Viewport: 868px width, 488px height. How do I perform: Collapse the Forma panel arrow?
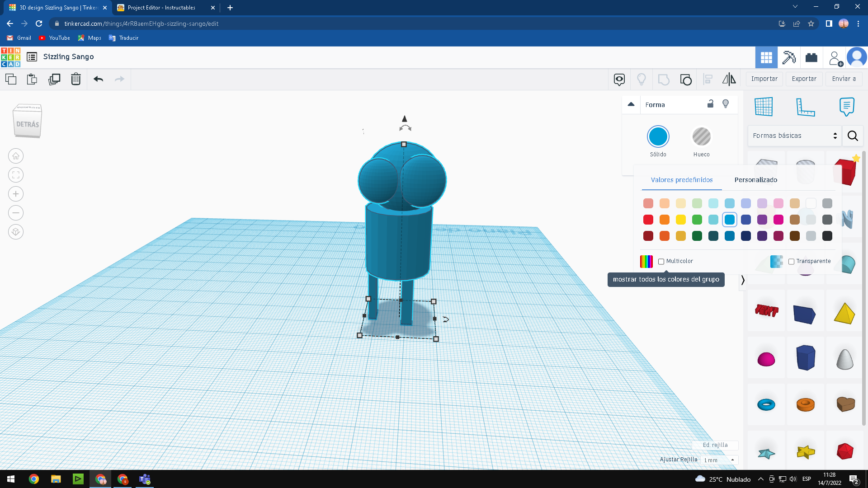631,104
